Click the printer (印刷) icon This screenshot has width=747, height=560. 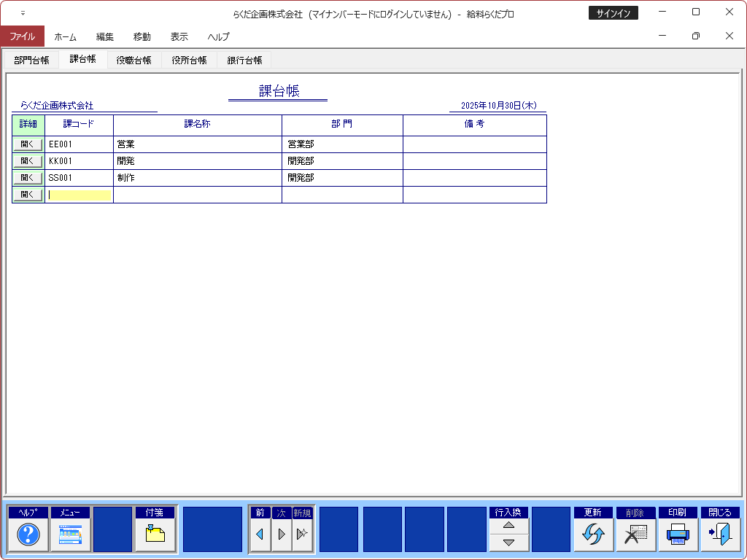(x=677, y=535)
